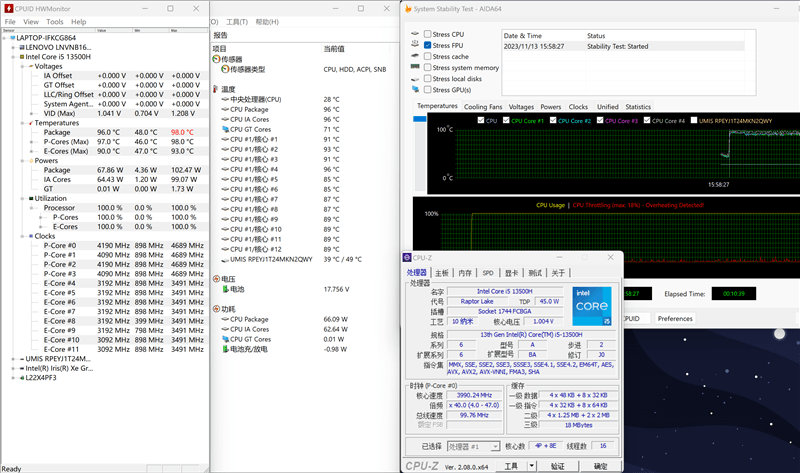
Task: Click the Intel Core i5 logo in CPU-Z
Action: [x=594, y=307]
